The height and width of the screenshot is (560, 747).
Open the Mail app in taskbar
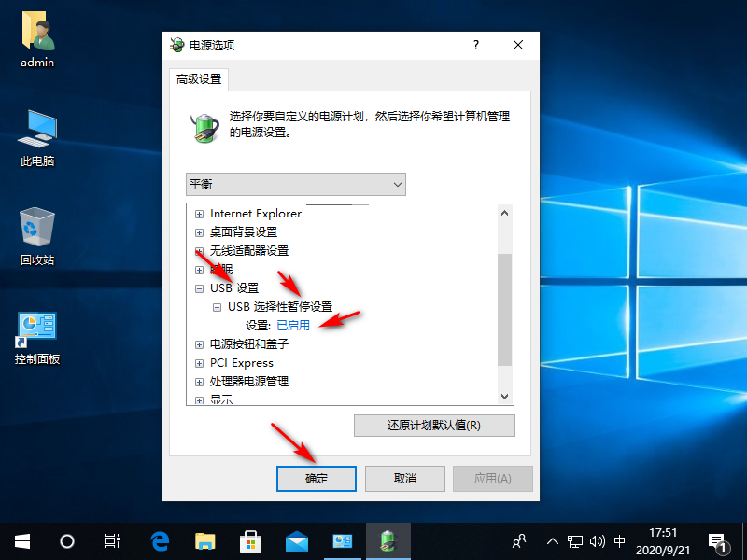(297, 540)
